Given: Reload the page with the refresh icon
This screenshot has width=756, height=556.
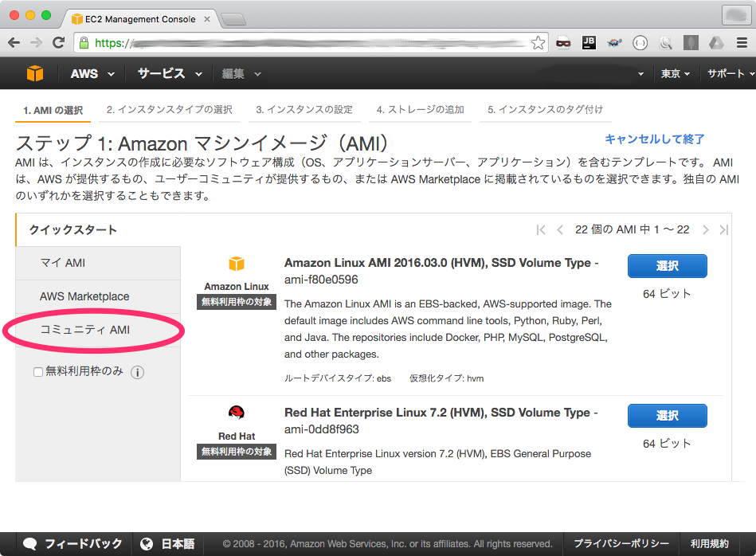Looking at the screenshot, I should [x=59, y=42].
